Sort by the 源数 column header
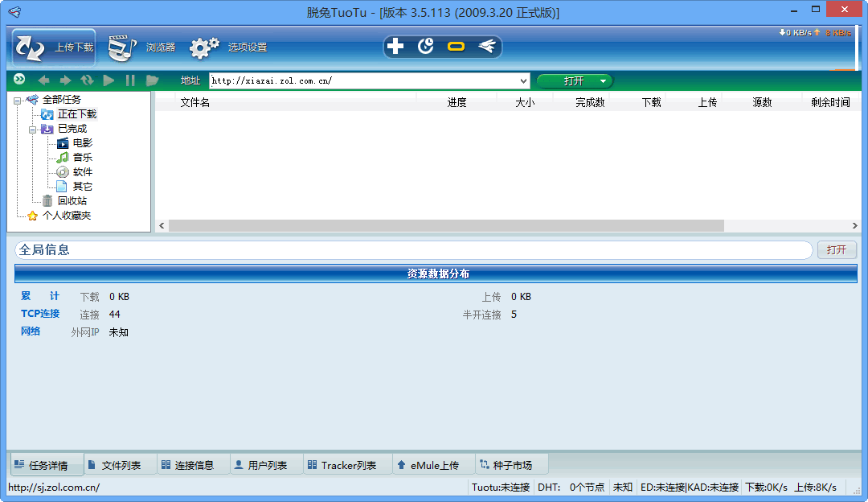Image resolution: width=868 pixels, height=502 pixels. click(762, 102)
